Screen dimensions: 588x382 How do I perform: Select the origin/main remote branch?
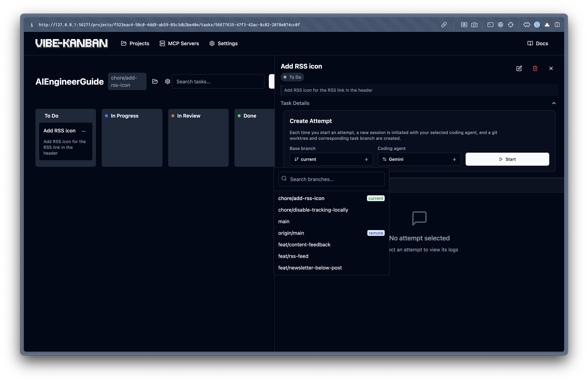coord(331,233)
